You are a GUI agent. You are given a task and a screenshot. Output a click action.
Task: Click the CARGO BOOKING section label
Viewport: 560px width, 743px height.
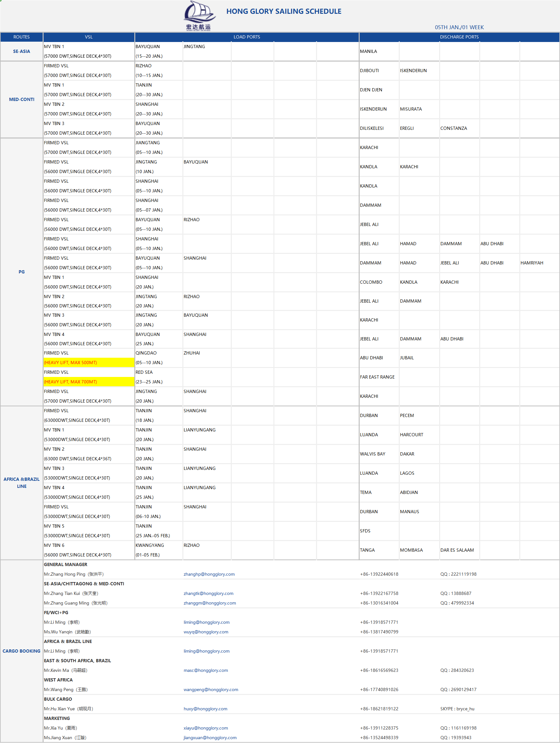(21, 651)
